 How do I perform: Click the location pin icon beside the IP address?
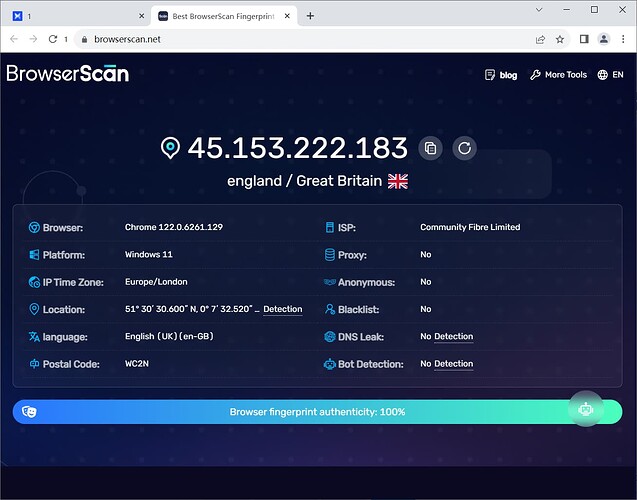[x=170, y=147]
